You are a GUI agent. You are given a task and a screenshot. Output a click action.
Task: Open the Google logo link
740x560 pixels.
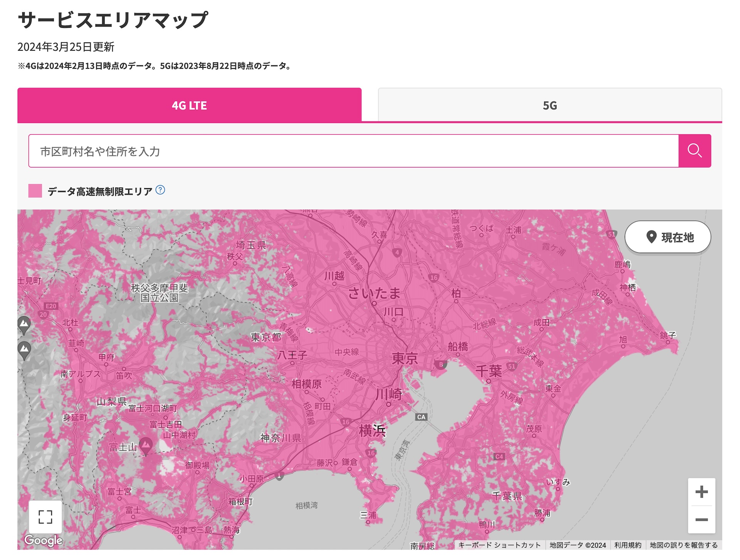tap(43, 540)
